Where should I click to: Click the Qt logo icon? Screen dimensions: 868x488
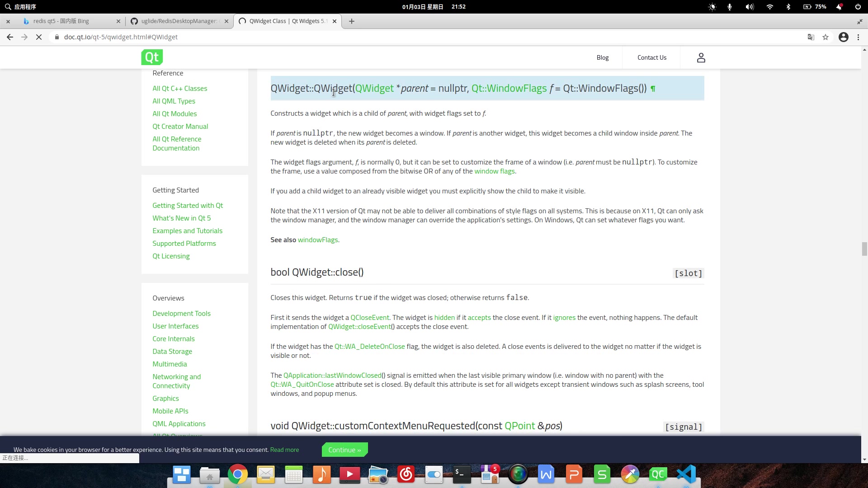[152, 57]
